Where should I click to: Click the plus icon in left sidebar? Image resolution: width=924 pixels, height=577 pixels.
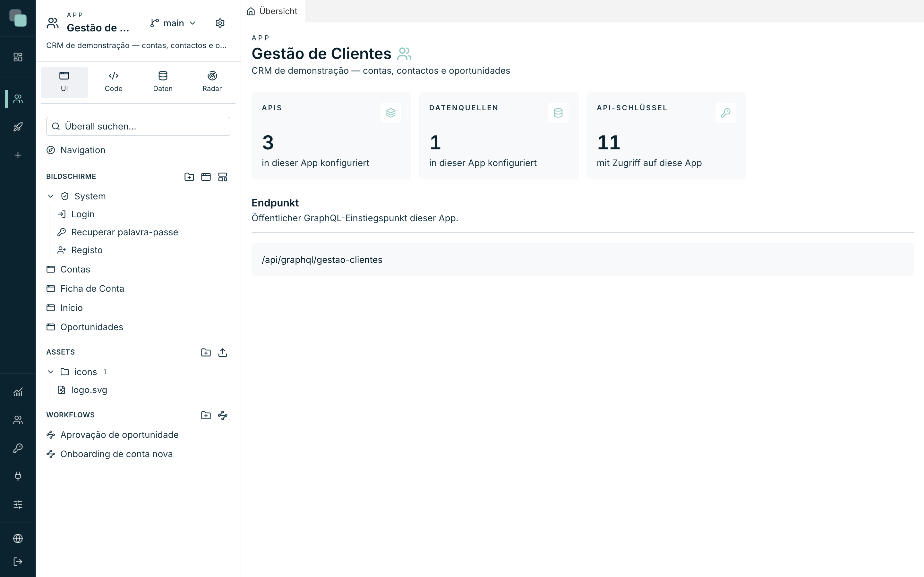click(18, 155)
